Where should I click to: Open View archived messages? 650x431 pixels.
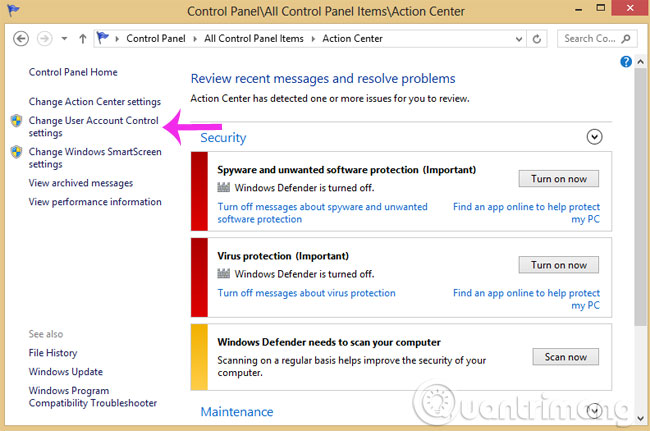[81, 183]
